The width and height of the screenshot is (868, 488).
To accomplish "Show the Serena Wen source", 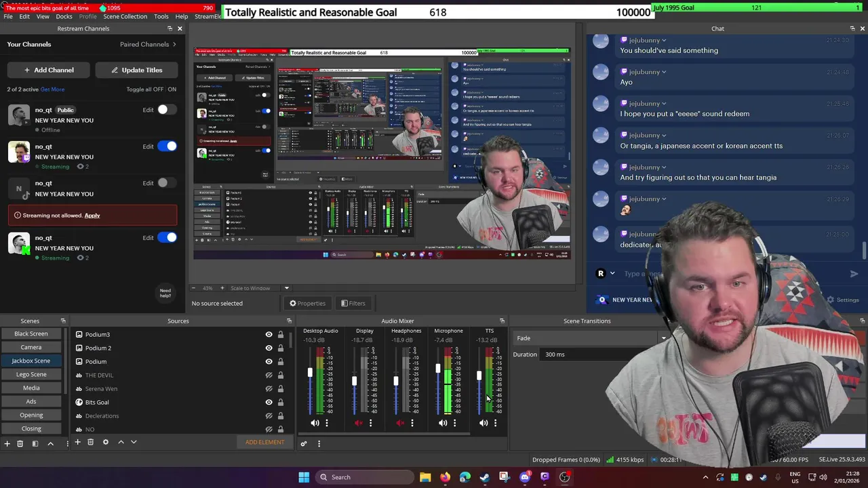I will 269,388.
